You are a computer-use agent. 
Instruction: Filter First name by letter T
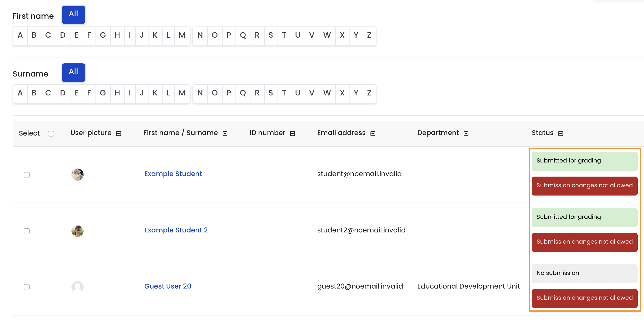coord(284,36)
